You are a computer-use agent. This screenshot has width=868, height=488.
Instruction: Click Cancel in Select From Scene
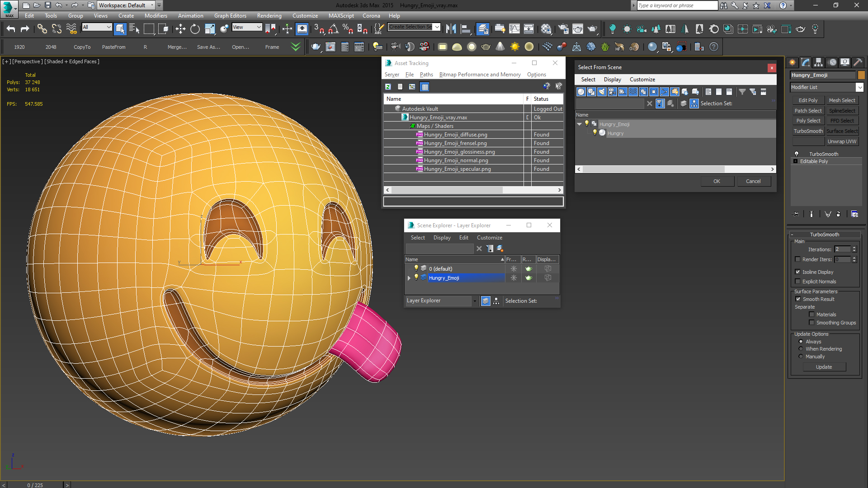(753, 181)
